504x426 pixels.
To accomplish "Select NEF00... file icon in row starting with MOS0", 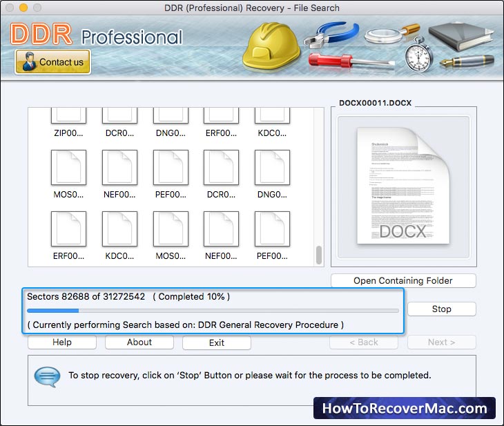I will click(119, 167).
